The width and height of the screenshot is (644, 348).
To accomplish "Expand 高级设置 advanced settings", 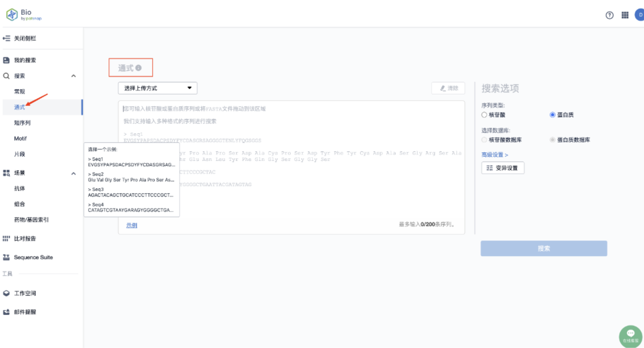I will tap(494, 155).
